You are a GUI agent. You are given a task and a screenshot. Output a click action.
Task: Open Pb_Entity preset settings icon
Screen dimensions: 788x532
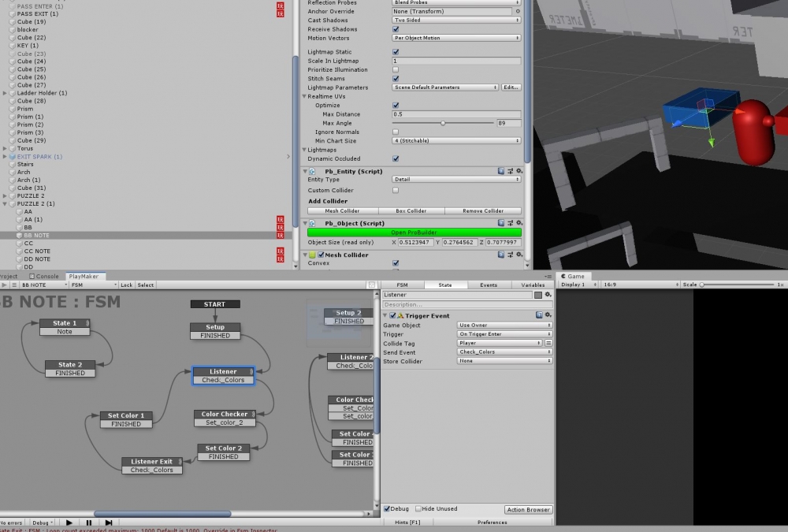click(510, 171)
